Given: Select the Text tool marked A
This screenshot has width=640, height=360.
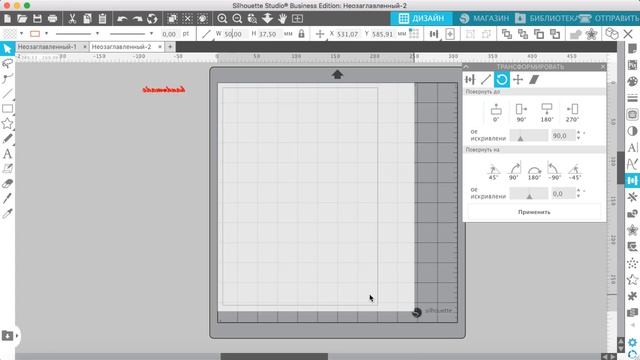Looking at the screenshot, I should point(7,154).
